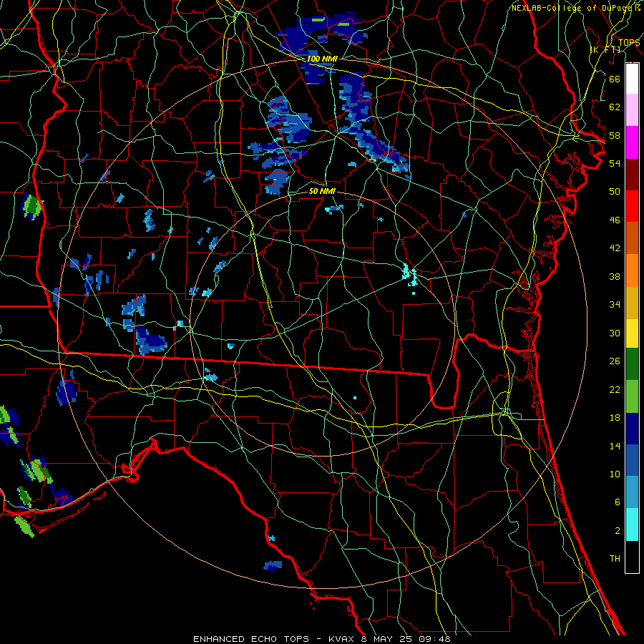Select the 14 legend value
Image resolution: width=644 pixels, height=644 pixels.
[615, 446]
